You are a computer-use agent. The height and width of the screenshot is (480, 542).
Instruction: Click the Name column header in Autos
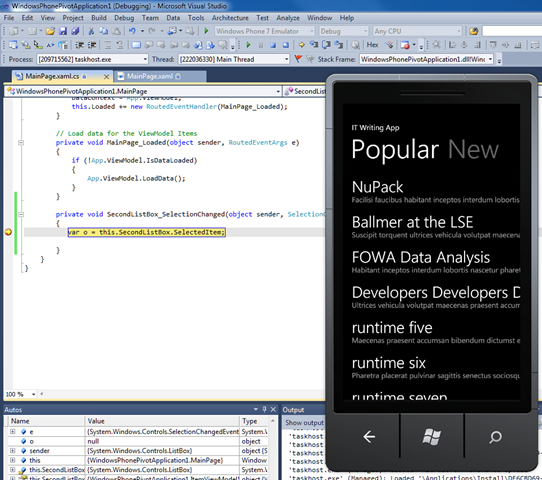click(x=46, y=421)
